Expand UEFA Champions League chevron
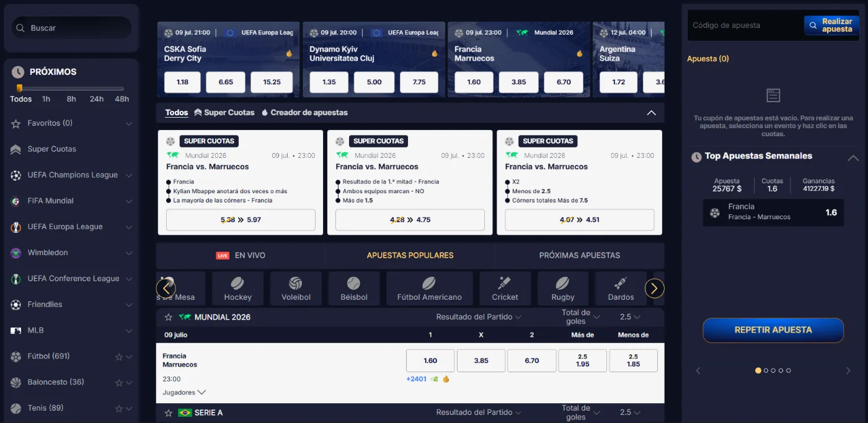 coord(129,176)
